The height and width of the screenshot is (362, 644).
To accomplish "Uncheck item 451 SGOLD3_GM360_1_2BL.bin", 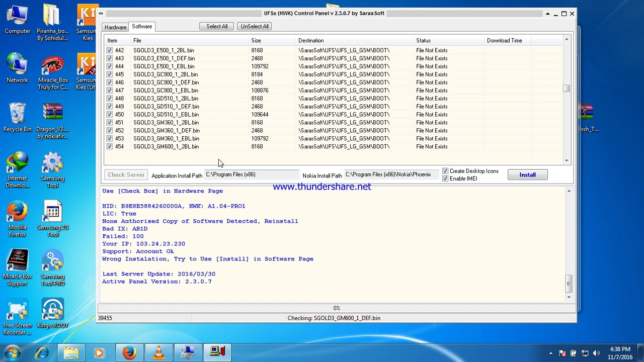I will tap(110, 123).
